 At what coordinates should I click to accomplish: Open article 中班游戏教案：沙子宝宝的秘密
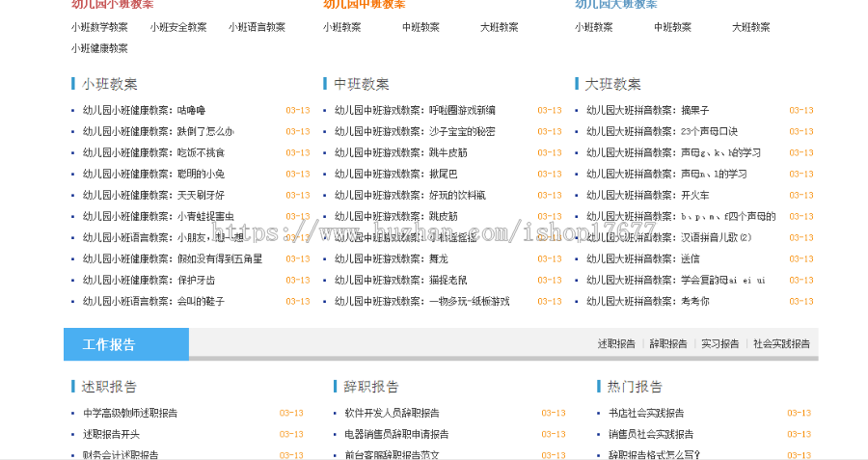click(x=415, y=131)
